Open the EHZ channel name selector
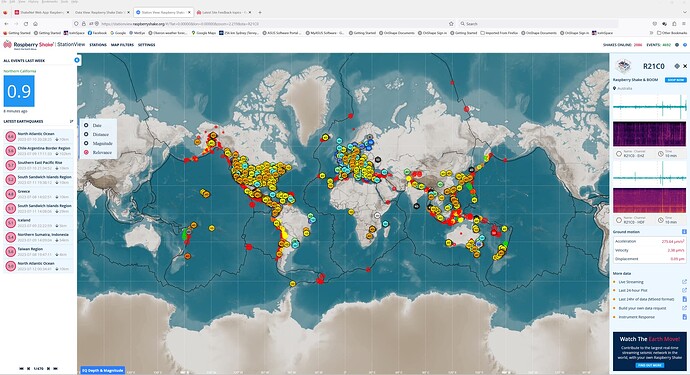The height and width of the screenshot is (375, 690). (x=631, y=154)
